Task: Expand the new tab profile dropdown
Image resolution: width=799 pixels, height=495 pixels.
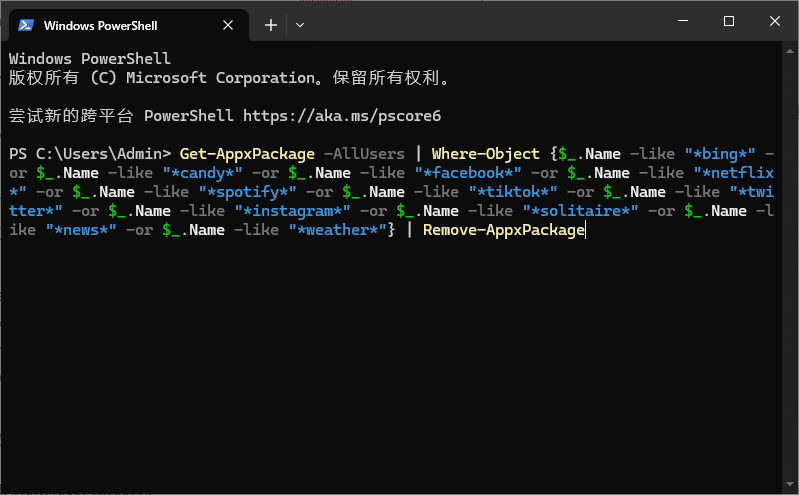Action: pos(300,25)
